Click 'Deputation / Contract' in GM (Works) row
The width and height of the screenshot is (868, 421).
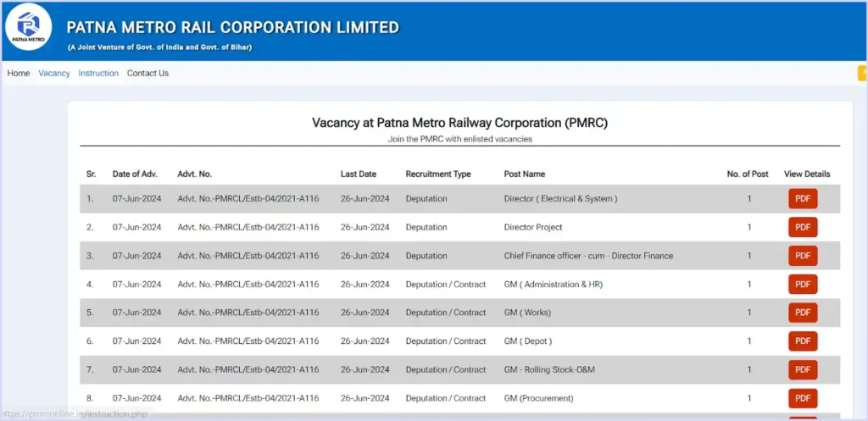445,313
